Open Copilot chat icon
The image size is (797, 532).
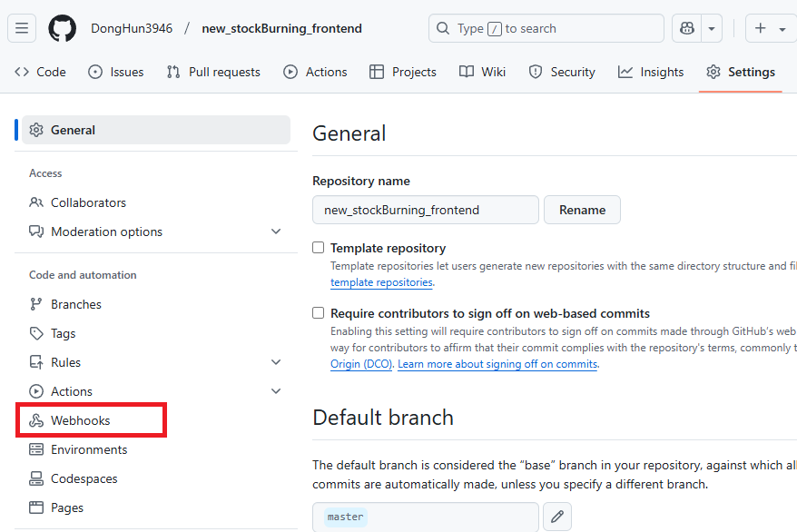(x=686, y=28)
